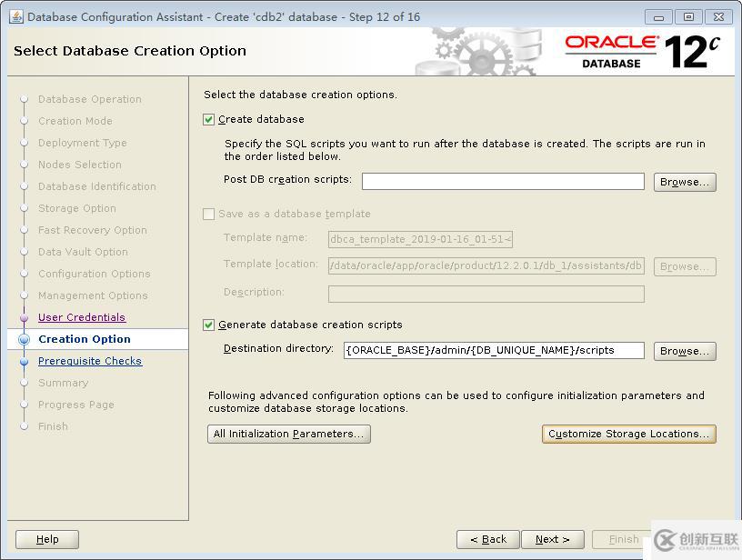Image resolution: width=742 pixels, height=560 pixels.
Task: Open All Initialization Parameters dialog
Action: click(x=288, y=434)
